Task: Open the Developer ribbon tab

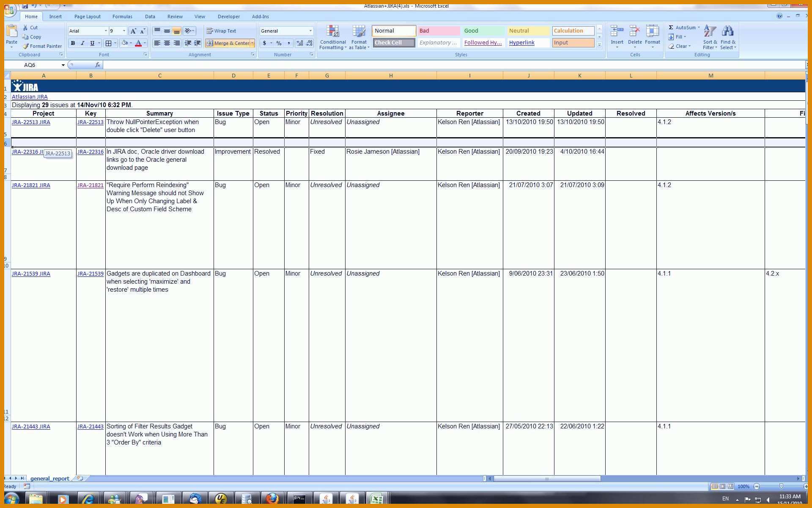Action: pos(228,17)
